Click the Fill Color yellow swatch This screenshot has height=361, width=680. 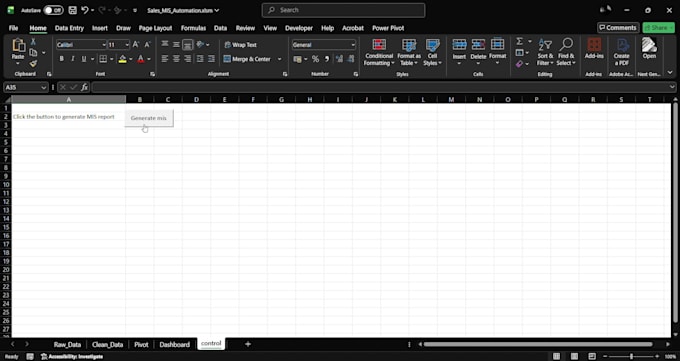(122, 59)
